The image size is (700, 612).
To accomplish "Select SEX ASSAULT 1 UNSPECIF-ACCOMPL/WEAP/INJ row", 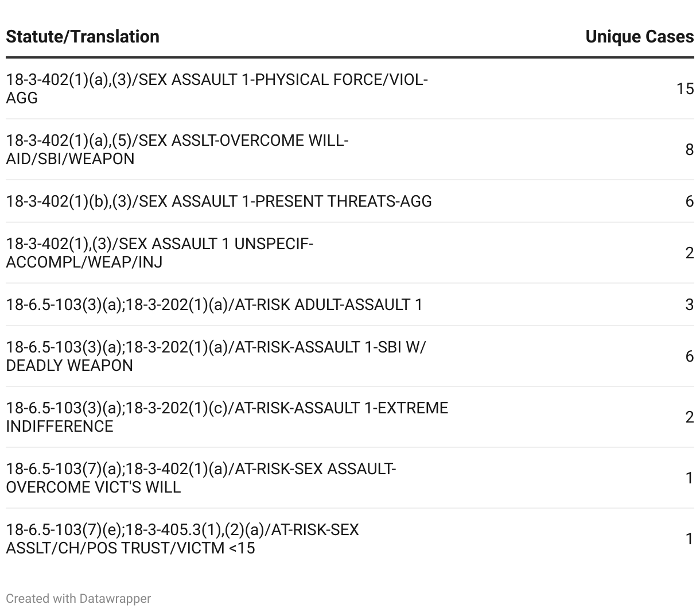I will 160,253.
